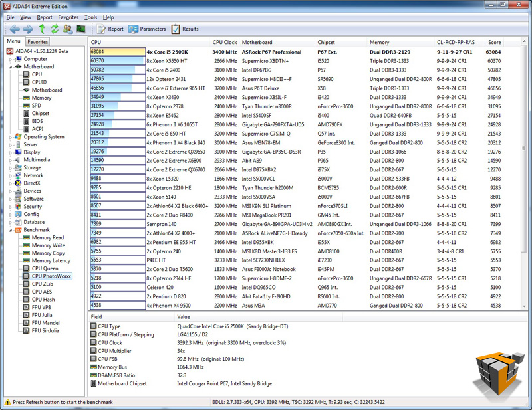The image size is (532, 410).
Task: Select the Security tree item
Action: [33, 207]
